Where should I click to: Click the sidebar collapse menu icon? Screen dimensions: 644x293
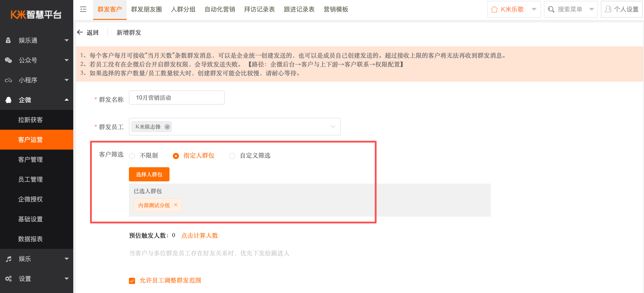[x=83, y=9]
